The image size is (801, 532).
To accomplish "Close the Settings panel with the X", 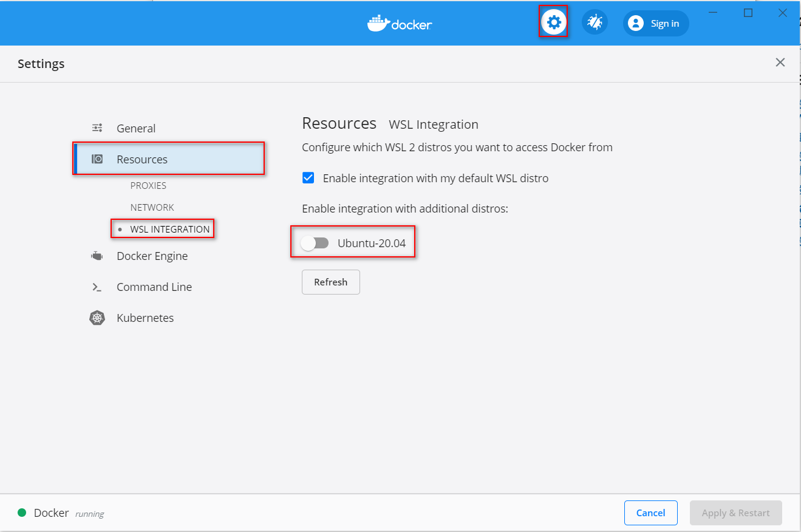I will [x=780, y=62].
